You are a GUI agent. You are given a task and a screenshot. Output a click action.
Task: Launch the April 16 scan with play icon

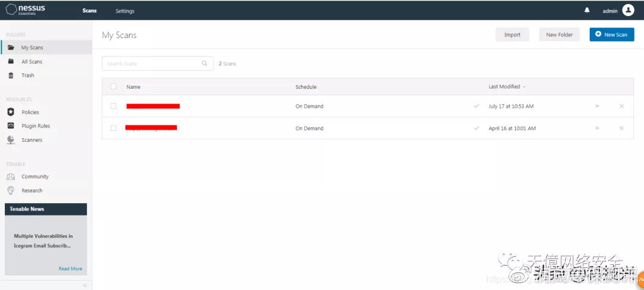point(597,129)
